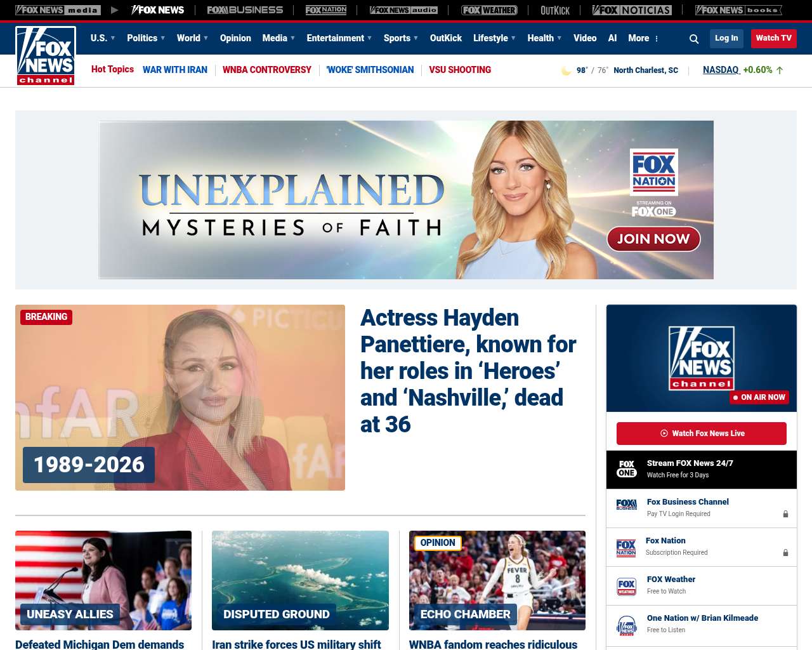Click the Fox News Media network logo
The height and width of the screenshot is (650, 812).
[58, 10]
